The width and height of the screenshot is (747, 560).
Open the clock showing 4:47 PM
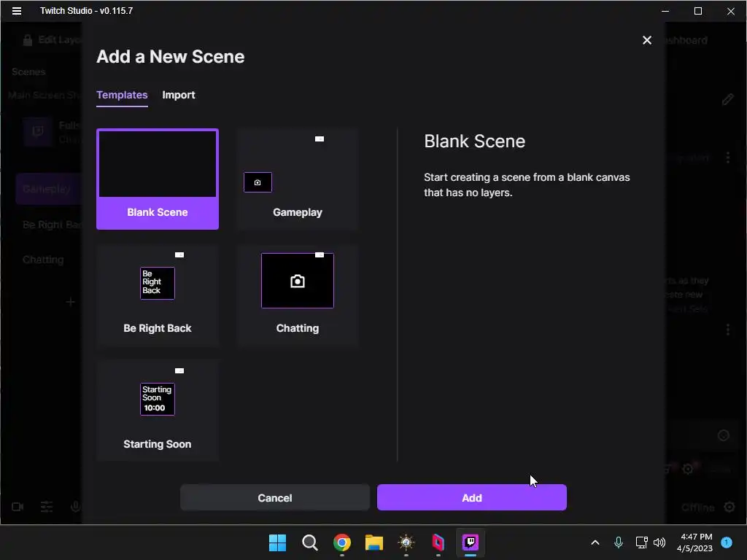pyautogui.click(x=694, y=542)
